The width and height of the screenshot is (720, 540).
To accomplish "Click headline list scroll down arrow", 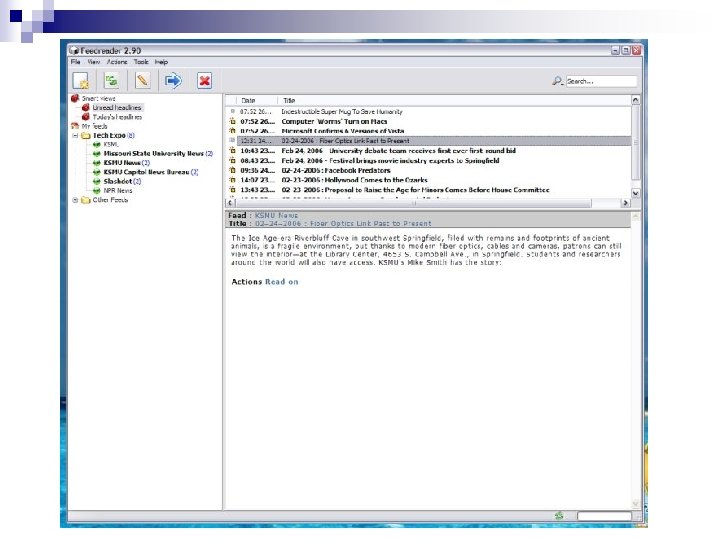I will point(636,193).
